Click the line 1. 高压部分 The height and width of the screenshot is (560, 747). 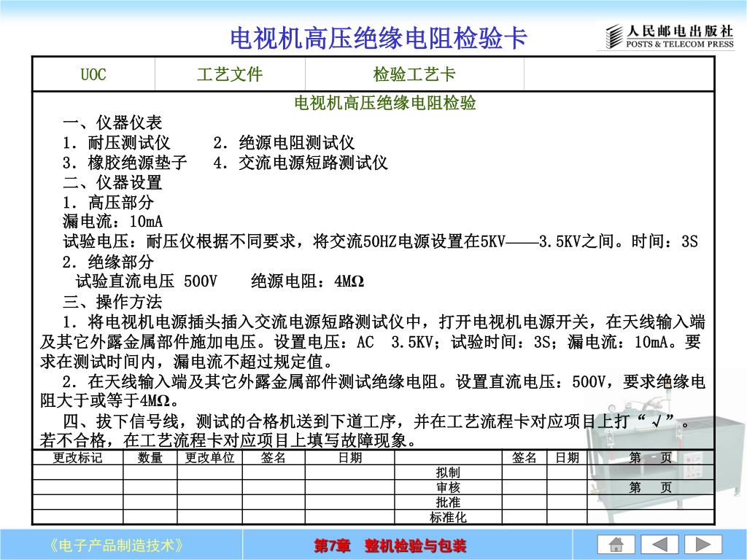(108, 203)
